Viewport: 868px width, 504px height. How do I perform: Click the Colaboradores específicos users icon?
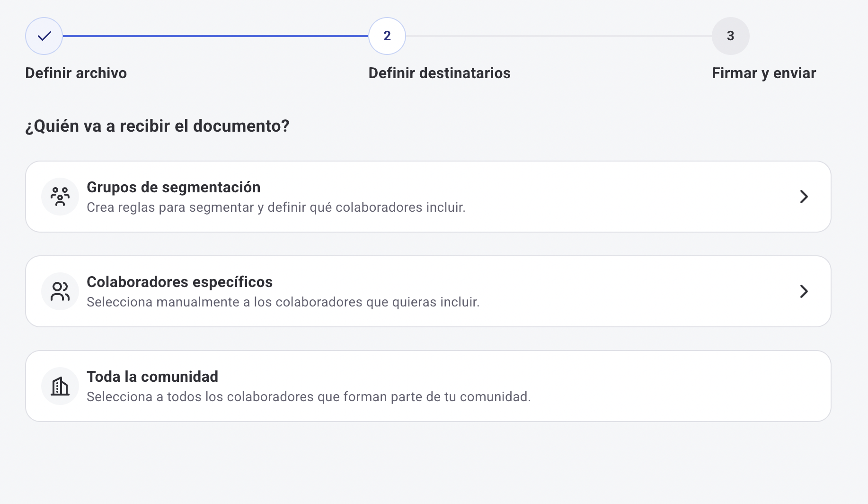tap(60, 291)
